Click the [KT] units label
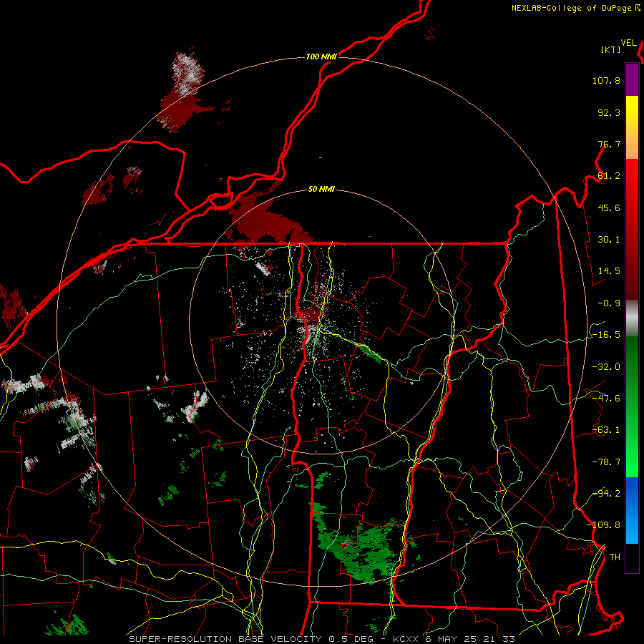644x644 pixels. pos(611,49)
